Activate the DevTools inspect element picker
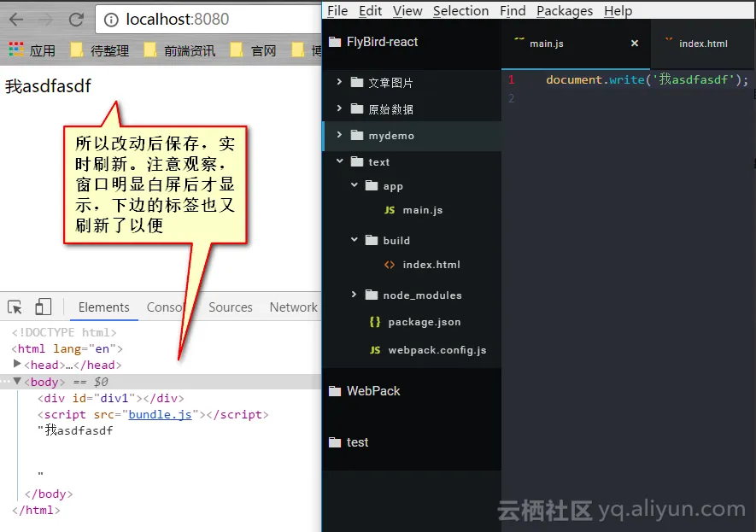The width and height of the screenshot is (756, 532). coord(15,307)
